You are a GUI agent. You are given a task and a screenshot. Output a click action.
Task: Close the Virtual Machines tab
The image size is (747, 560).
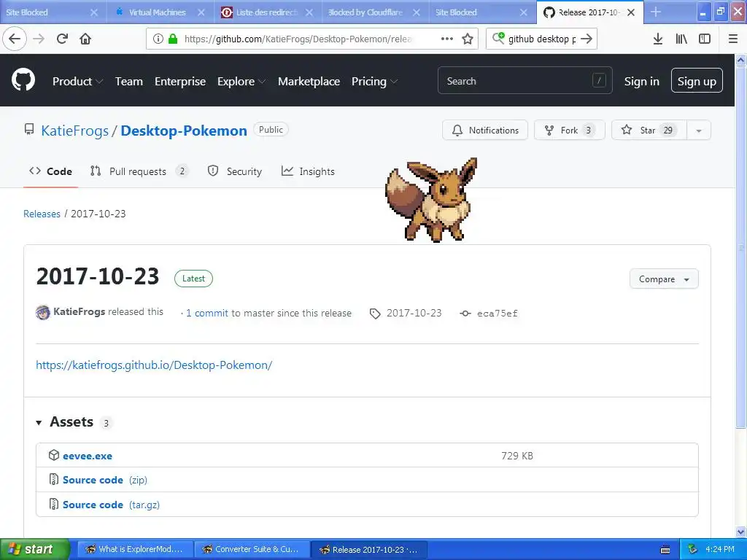pyautogui.click(x=201, y=12)
